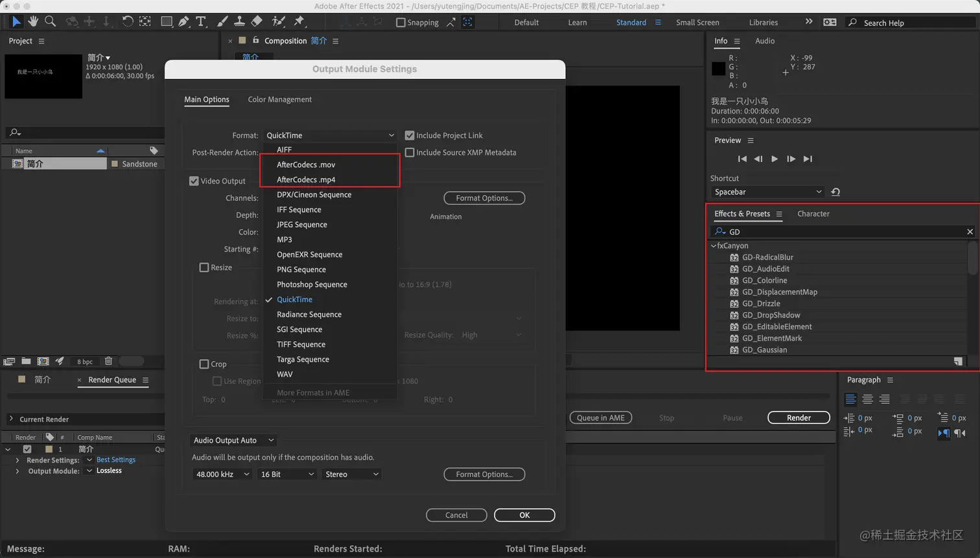Select the Puppet Pin tool
This screenshot has width=980, height=558.
coord(299,21)
